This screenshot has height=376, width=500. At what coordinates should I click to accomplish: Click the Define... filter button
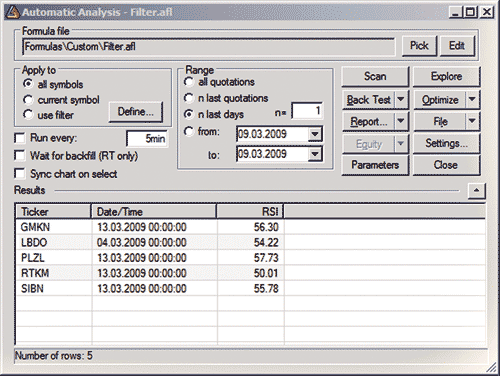[x=136, y=112]
